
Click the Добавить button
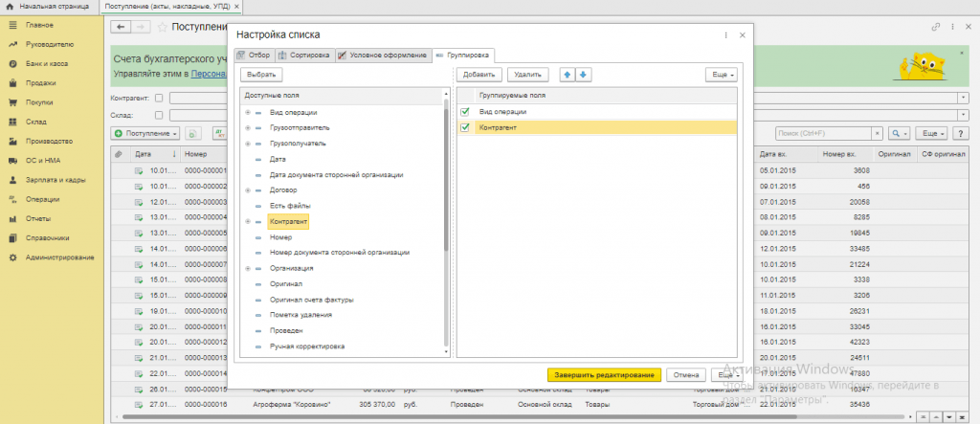point(479,74)
